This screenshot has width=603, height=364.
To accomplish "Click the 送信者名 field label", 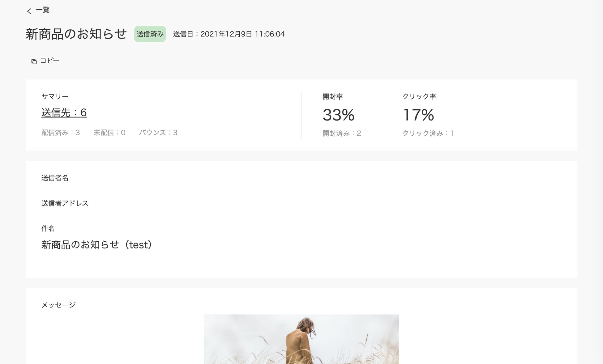I will tap(55, 178).
